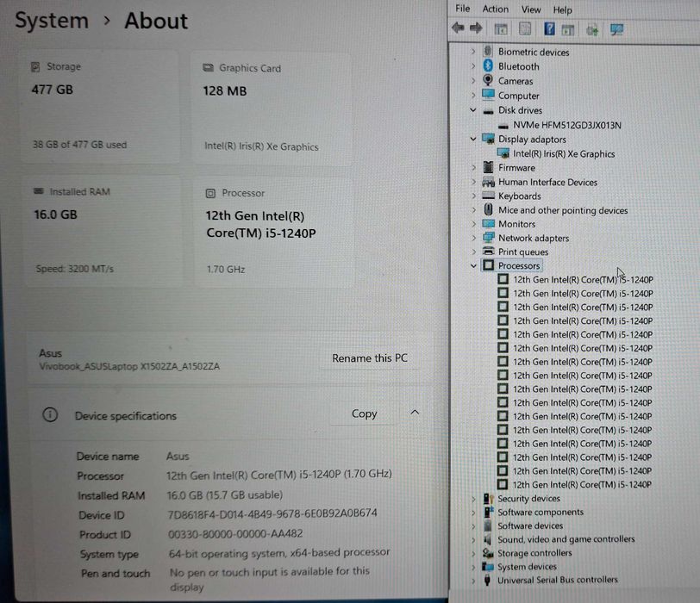Click the monitor icon at toolbar end

pos(616,30)
